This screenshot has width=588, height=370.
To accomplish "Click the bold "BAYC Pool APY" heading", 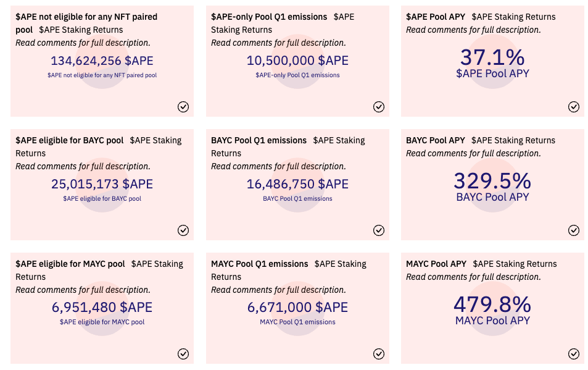I will tap(436, 140).
